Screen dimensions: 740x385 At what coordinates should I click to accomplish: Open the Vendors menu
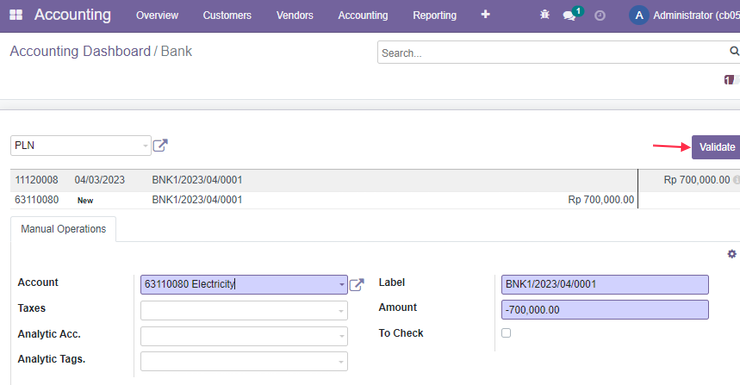point(295,16)
